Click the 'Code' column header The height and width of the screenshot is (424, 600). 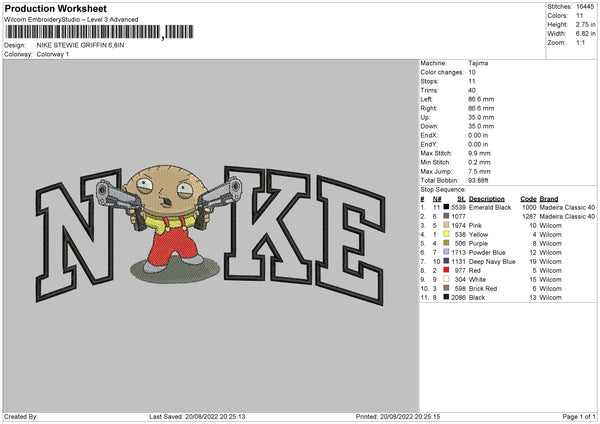[528, 199]
